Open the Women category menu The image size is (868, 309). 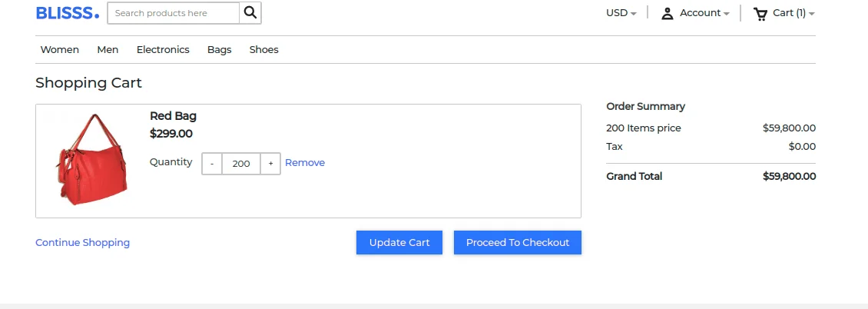click(60, 50)
